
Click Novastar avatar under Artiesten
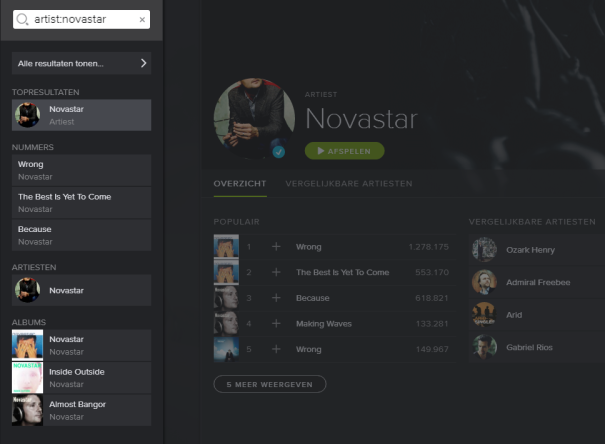tap(27, 290)
